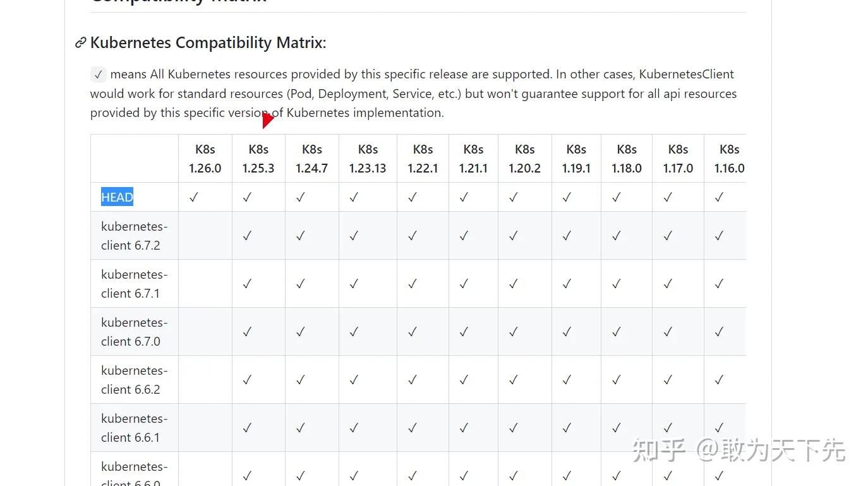This screenshot has width=868, height=486.
Task: Click the red triangle marker above the table
Action: pyautogui.click(x=267, y=119)
